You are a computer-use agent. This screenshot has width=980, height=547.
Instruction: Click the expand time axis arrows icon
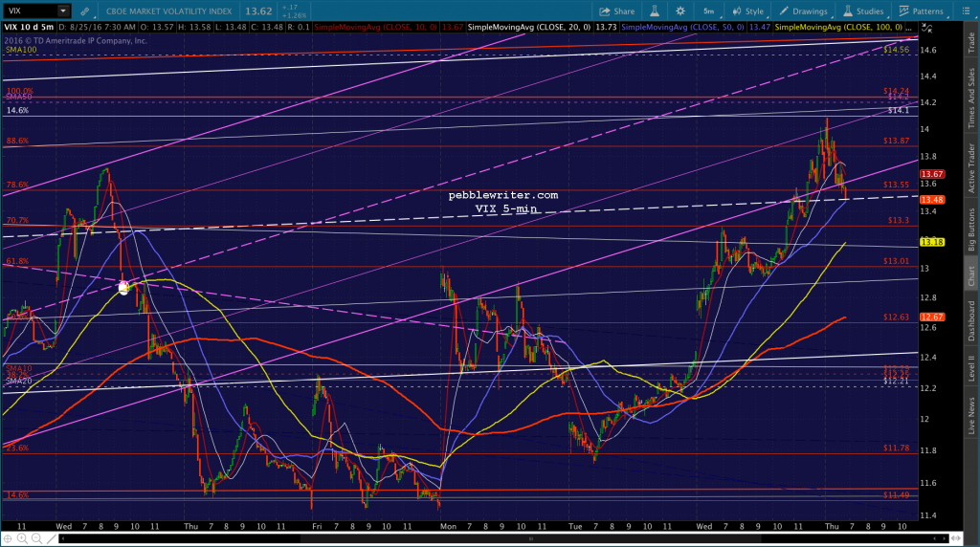[x=956, y=538]
